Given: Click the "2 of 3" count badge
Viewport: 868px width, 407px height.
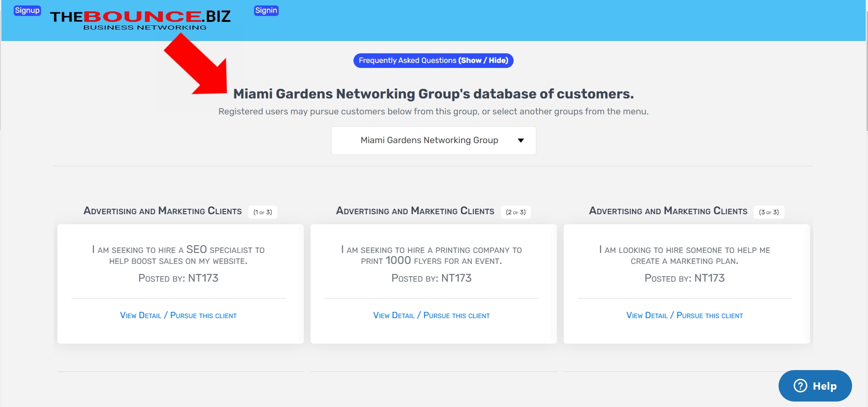Looking at the screenshot, I should (515, 212).
